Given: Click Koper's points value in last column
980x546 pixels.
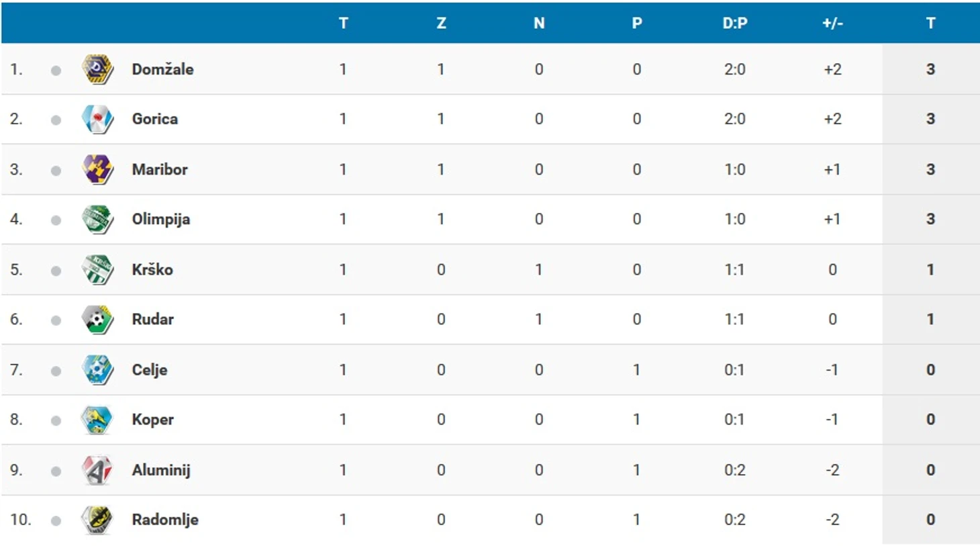Looking at the screenshot, I should [930, 420].
